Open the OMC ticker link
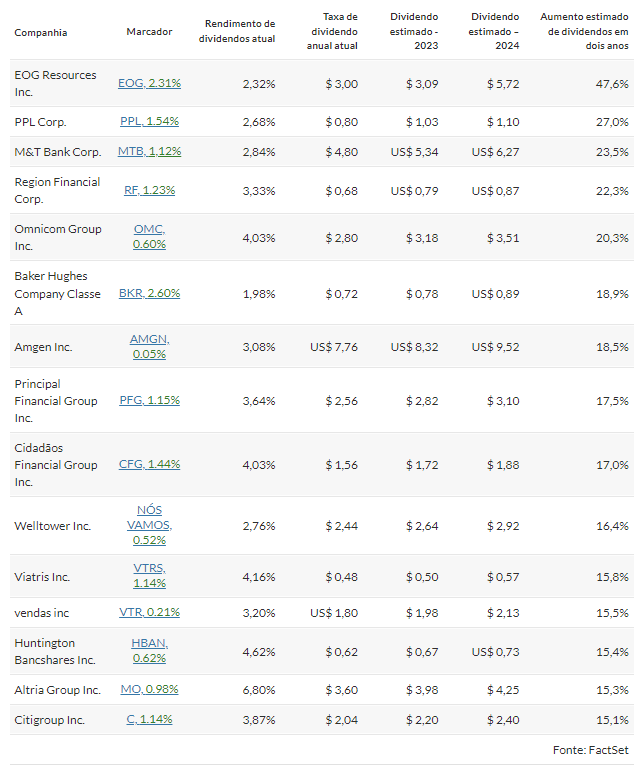This screenshot has height=776, width=643. pos(149,237)
